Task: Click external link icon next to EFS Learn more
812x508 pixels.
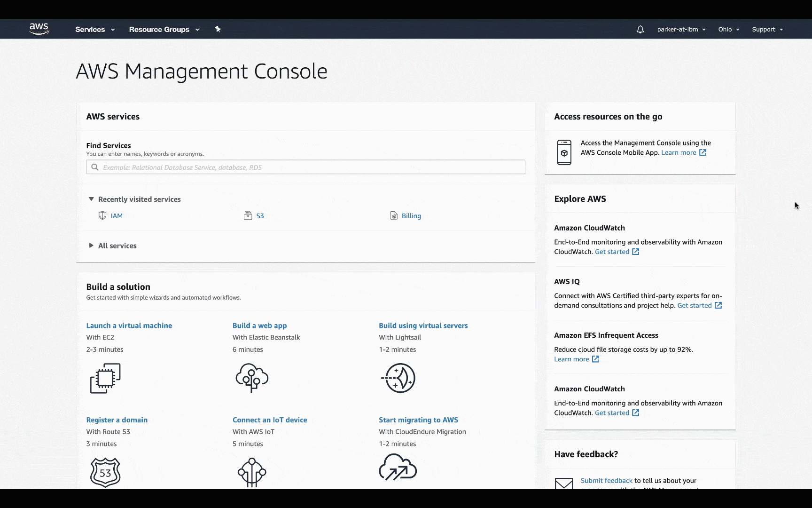Action: 595,359
